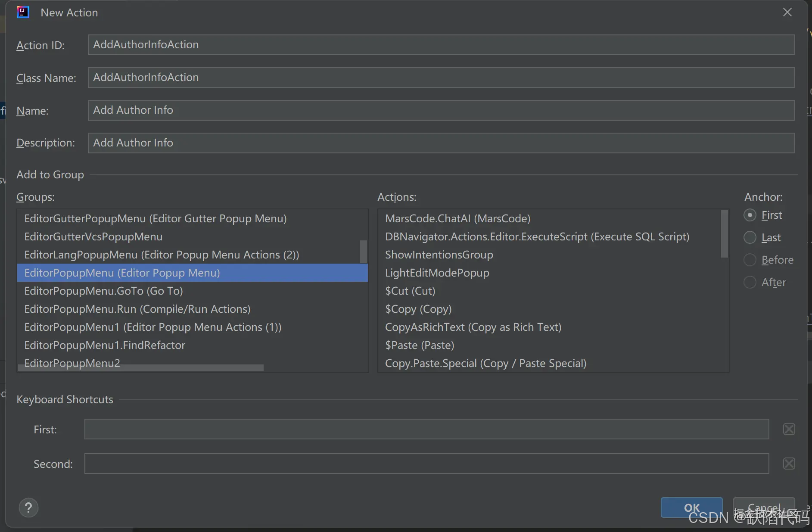Select the MarsCode.ChatAI action
812x532 pixels.
457,218
